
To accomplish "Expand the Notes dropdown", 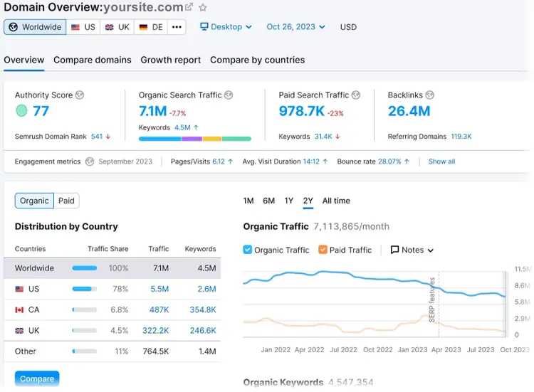I will point(412,250).
